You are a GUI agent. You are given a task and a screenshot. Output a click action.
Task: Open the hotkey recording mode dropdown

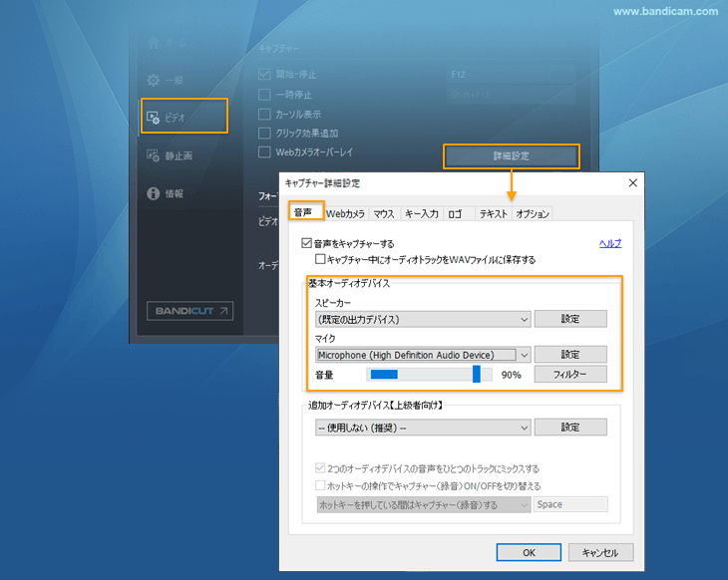pos(424,505)
